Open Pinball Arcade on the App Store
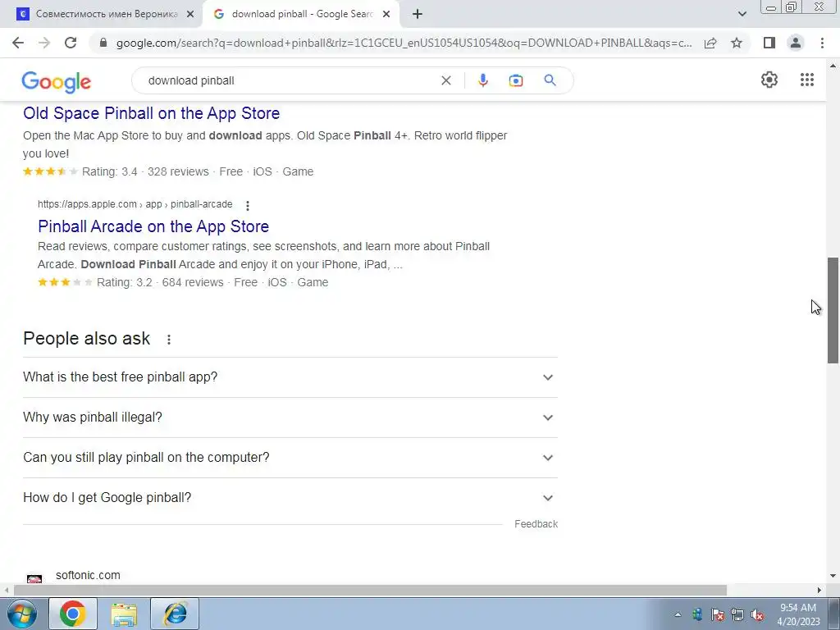Image resolution: width=840 pixels, height=630 pixels. tap(153, 226)
